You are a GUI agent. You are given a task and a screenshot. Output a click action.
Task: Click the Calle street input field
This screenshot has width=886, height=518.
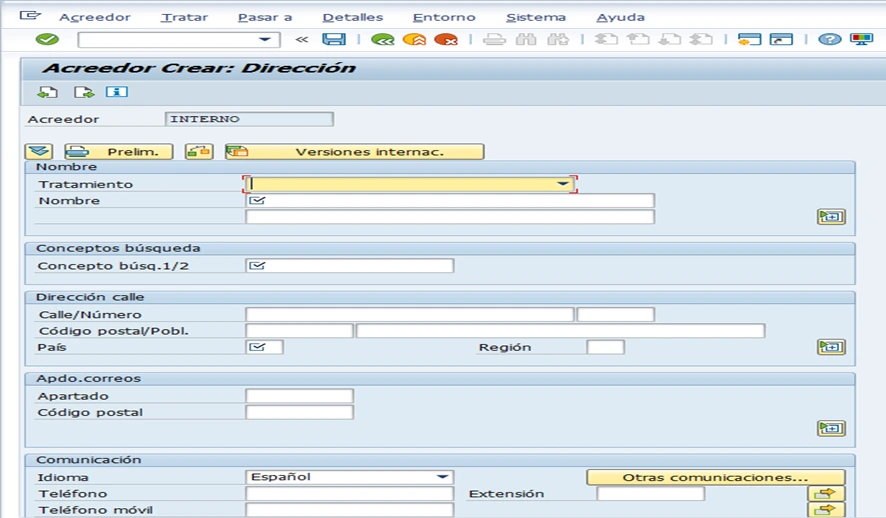pos(410,314)
